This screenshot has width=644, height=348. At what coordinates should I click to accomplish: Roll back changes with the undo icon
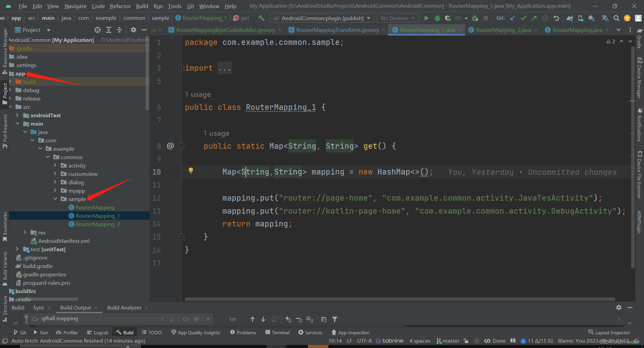pyautogui.click(x=556, y=18)
